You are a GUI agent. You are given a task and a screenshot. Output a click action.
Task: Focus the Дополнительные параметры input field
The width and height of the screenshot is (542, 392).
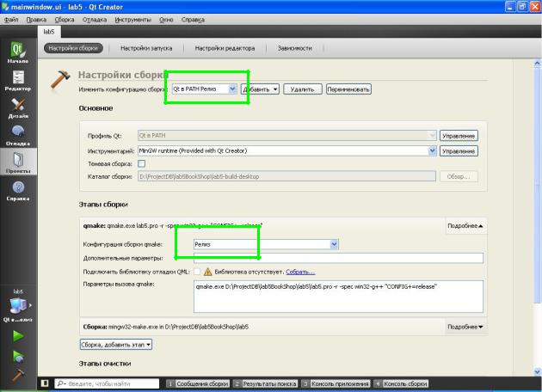click(x=338, y=258)
